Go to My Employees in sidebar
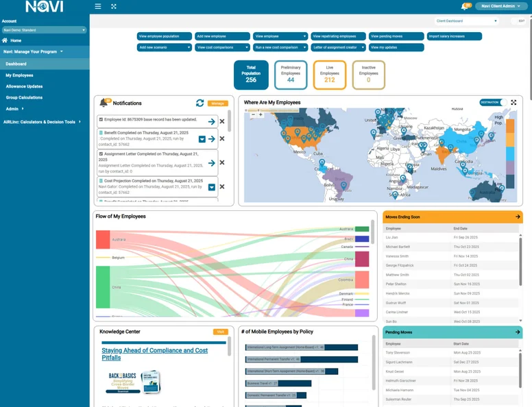532x407 pixels. tap(19, 75)
